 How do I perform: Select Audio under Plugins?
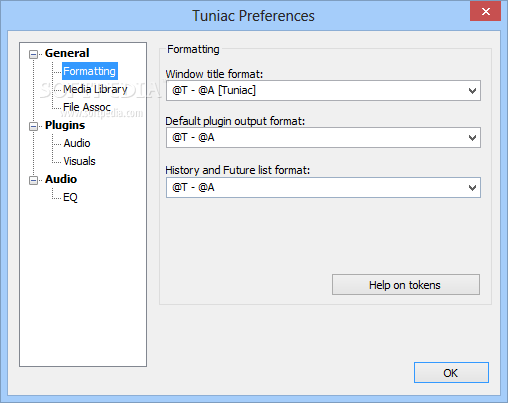point(77,143)
